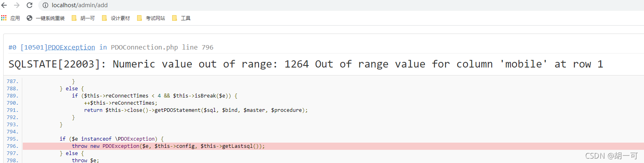This screenshot has height=163, width=644.
Task: Select highlighted line 796 throw statement
Action: coord(168,146)
